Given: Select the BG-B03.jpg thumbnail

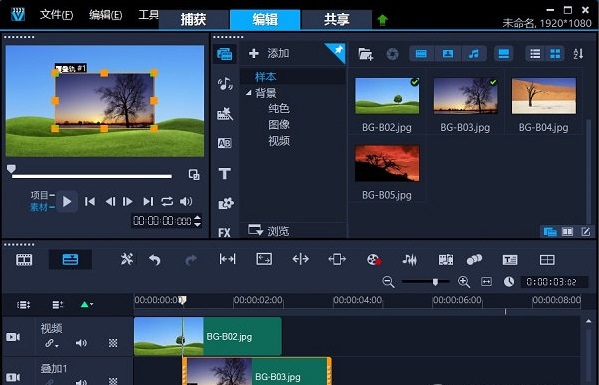Looking at the screenshot, I should [465, 96].
